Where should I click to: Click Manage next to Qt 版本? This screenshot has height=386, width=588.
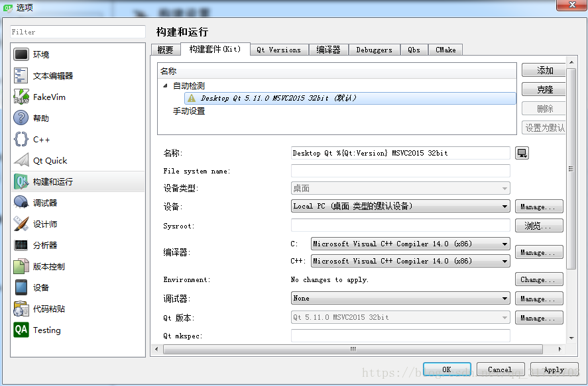539,318
